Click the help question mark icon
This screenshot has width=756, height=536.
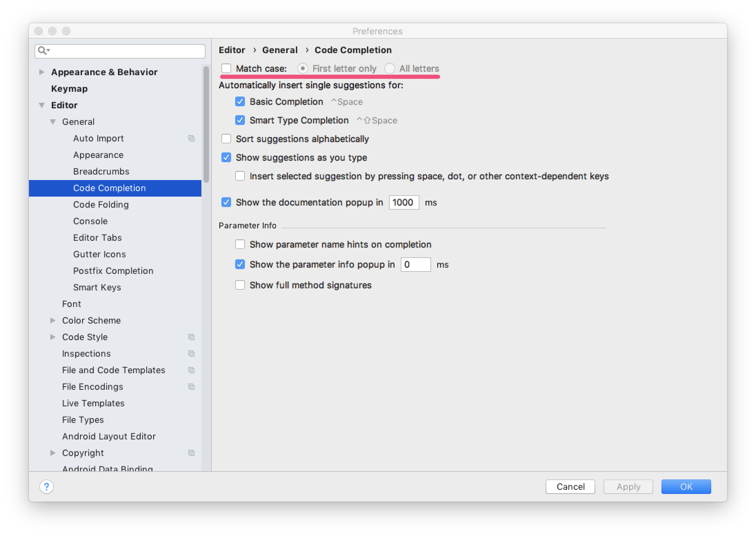click(47, 487)
